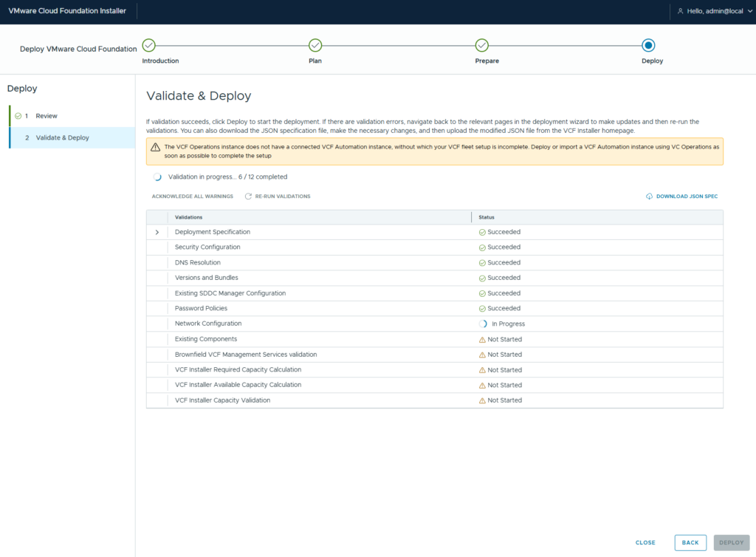Click the Plan wizard step label

315,61
